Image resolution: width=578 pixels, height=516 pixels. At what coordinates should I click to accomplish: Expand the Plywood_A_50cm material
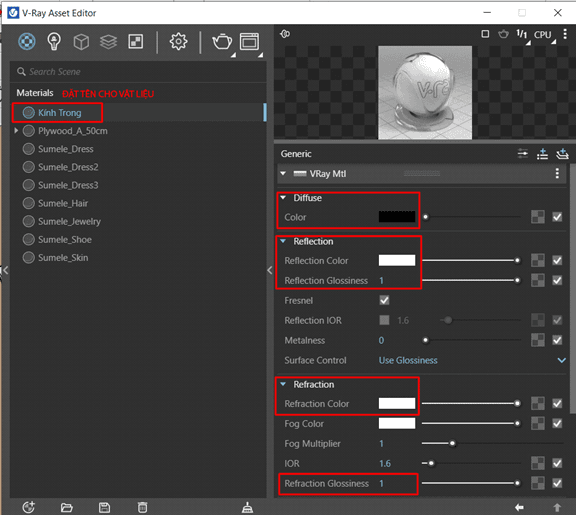16,130
